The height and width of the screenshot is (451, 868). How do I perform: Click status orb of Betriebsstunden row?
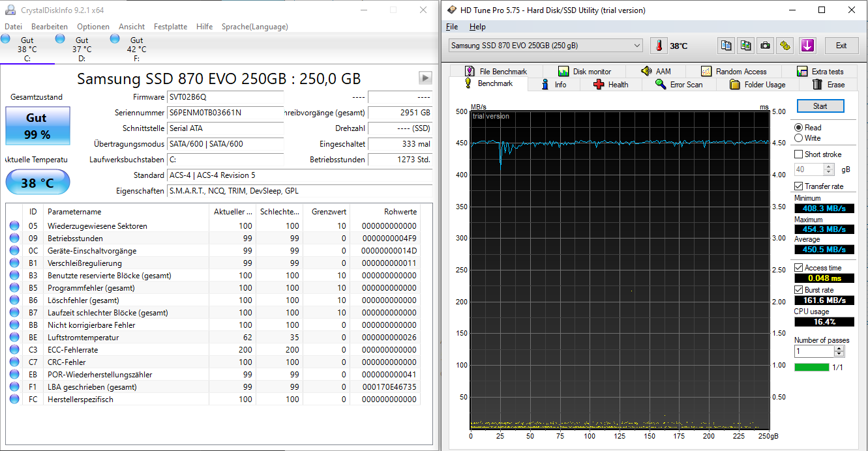coord(14,239)
